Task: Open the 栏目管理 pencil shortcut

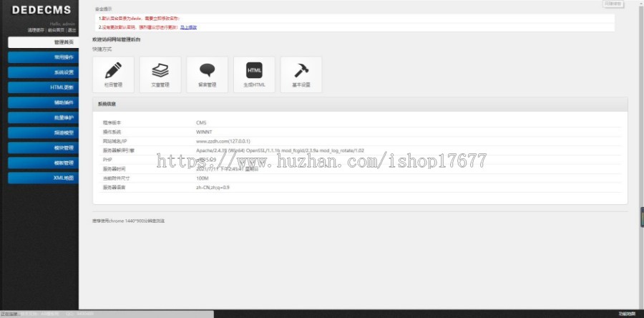Action: tap(113, 74)
